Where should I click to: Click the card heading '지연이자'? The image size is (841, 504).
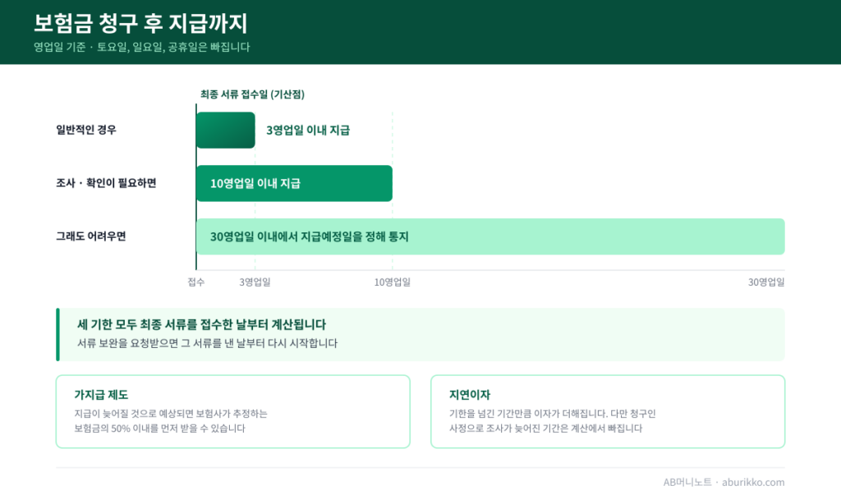point(470,395)
